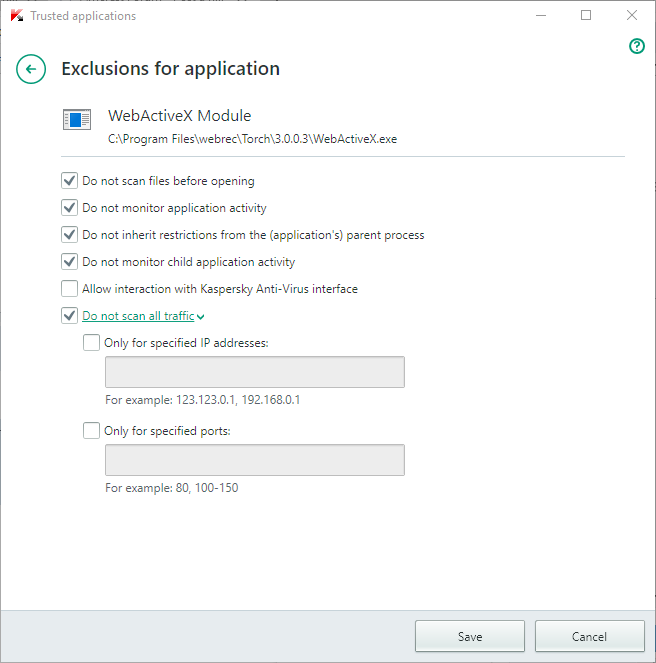656x663 pixels.
Task: Open help via the question mark icon
Action: [637, 46]
